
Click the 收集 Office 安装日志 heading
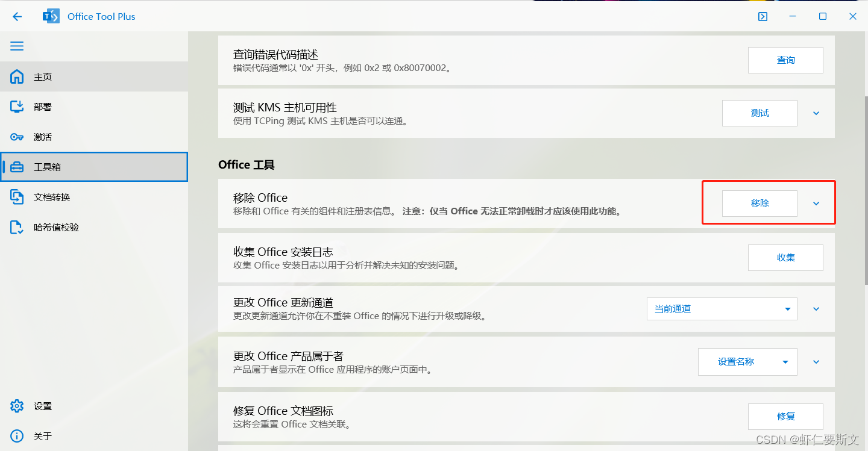(283, 252)
